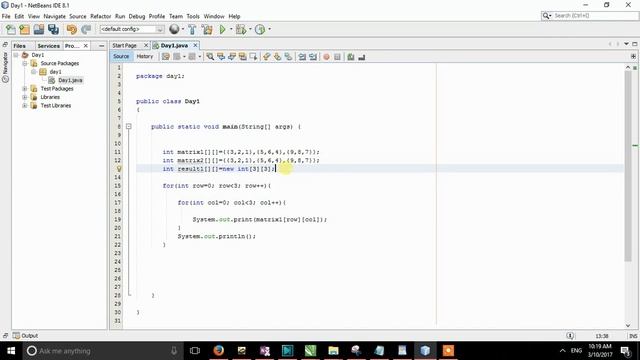This screenshot has width=640, height=360.
Task: Click the red Start Macro Recording icon
Action: coord(326,57)
